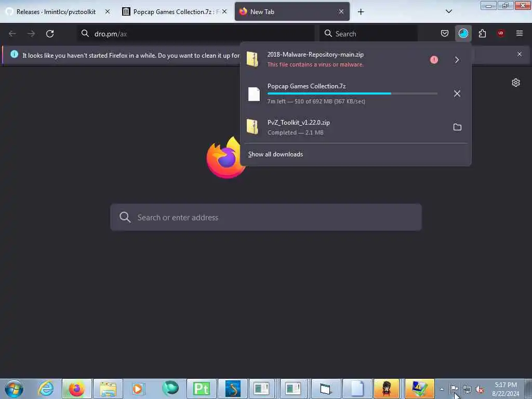Click the green globe taskbar icon

170,389
